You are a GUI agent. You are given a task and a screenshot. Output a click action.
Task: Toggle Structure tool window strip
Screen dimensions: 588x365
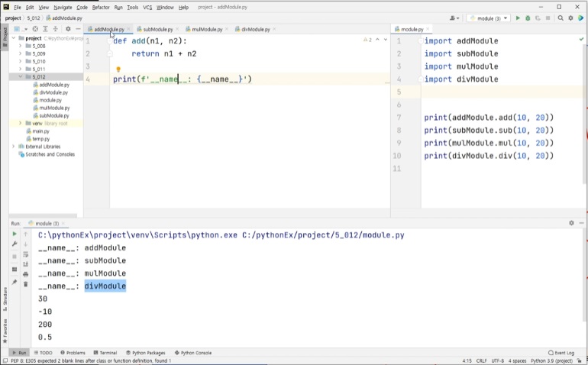(x=5, y=299)
